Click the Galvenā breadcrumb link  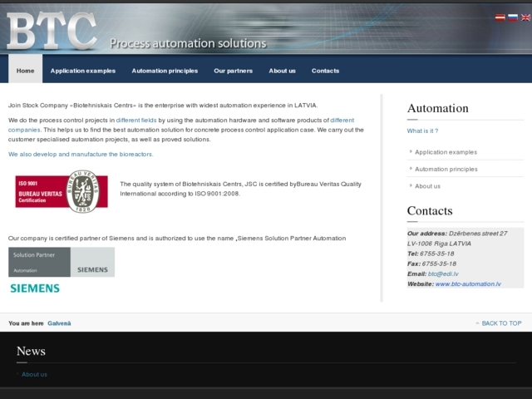click(59, 323)
